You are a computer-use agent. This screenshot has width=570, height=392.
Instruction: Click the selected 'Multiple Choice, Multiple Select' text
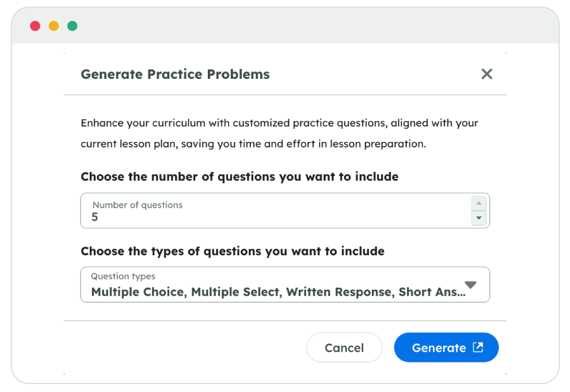click(185, 292)
